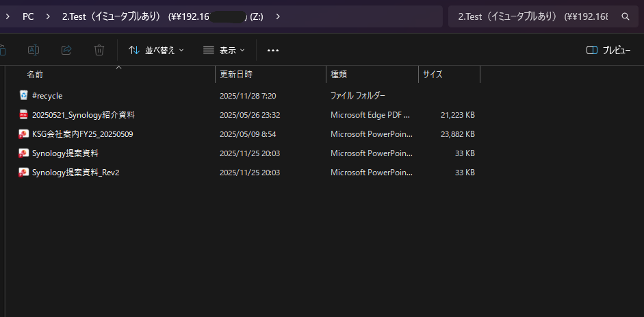Click the 種類 column header
Screen dimensions: 644x317
(x=339, y=74)
